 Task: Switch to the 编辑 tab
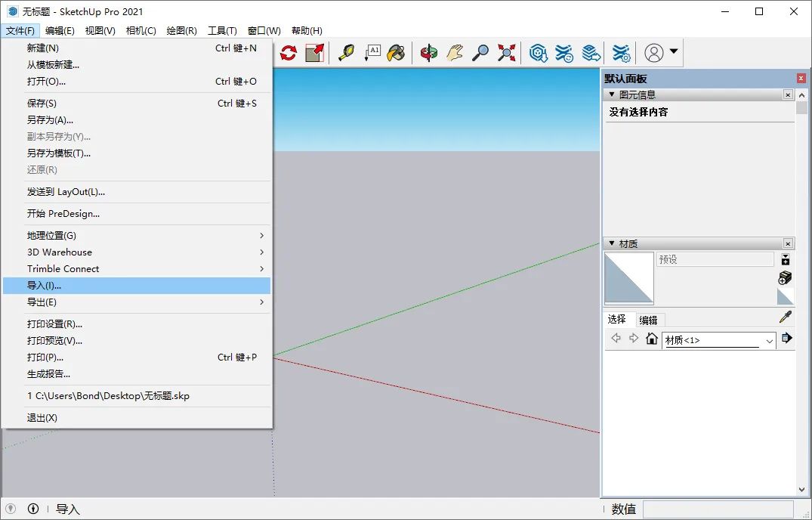pyautogui.click(x=648, y=320)
